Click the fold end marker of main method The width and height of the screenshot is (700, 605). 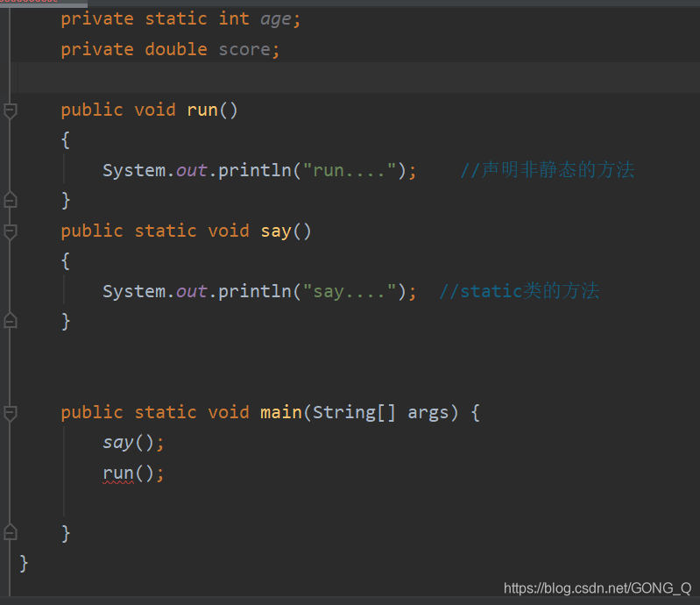[10, 532]
